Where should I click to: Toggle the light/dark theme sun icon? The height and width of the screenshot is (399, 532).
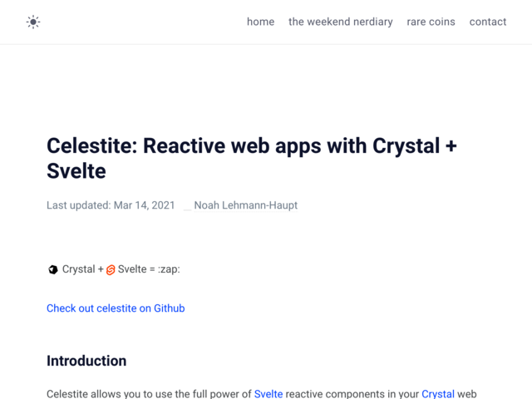33,22
